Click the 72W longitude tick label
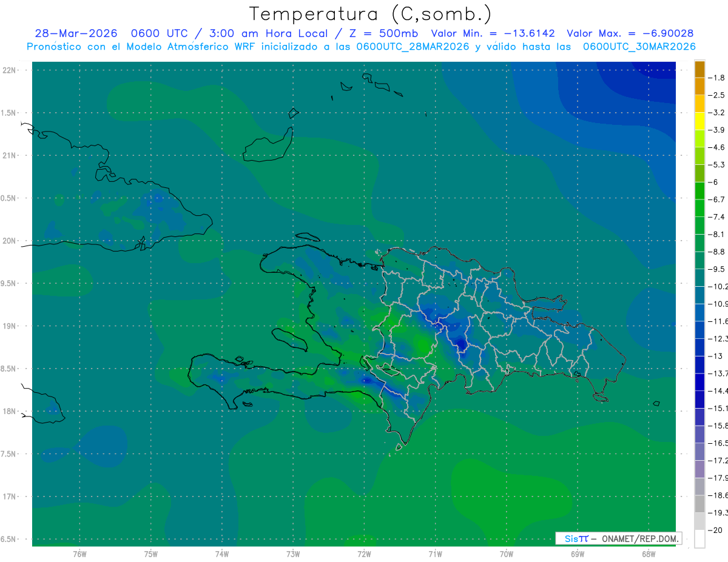This screenshot has height=562, width=728. point(364,554)
